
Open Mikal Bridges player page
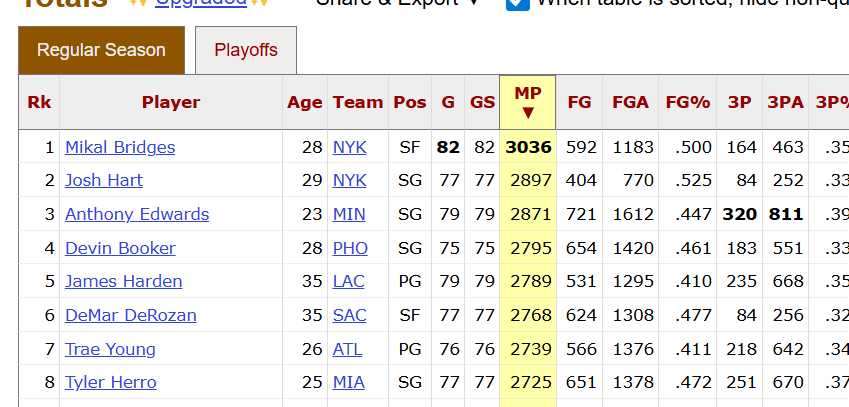[x=120, y=147]
